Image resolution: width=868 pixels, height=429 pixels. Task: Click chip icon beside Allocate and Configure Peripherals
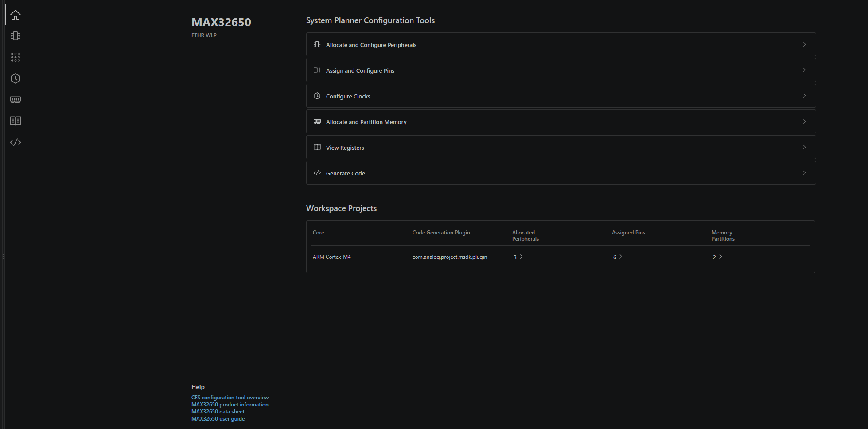[317, 44]
